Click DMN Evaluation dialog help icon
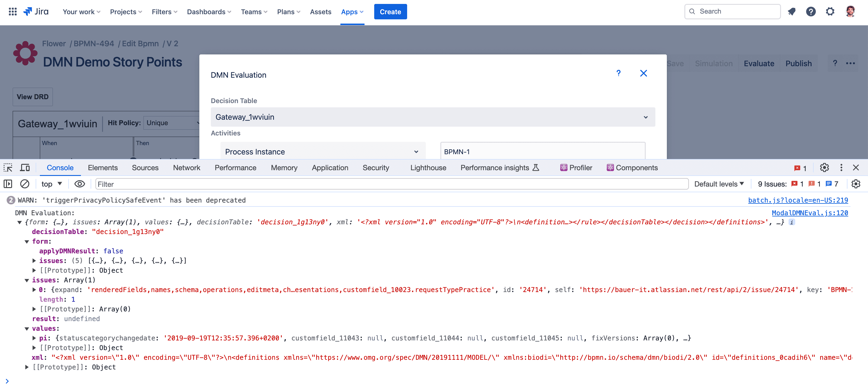The image size is (868, 390). (x=618, y=73)
